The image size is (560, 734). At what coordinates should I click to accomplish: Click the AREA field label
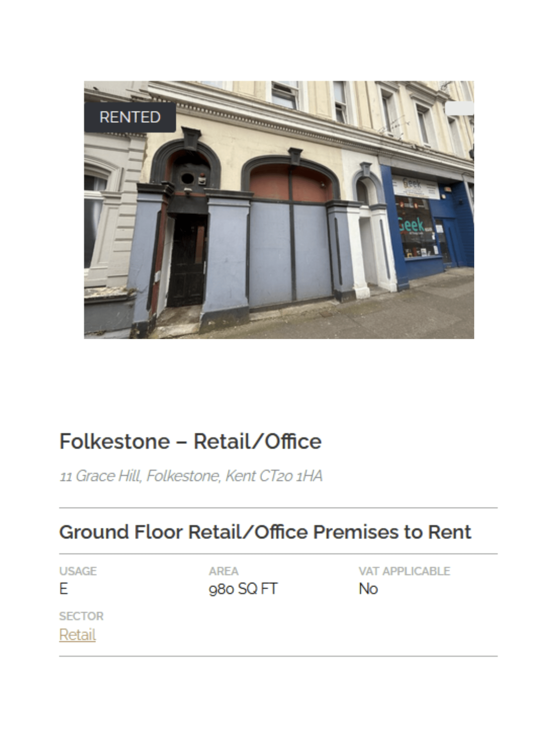click(224, 571)
